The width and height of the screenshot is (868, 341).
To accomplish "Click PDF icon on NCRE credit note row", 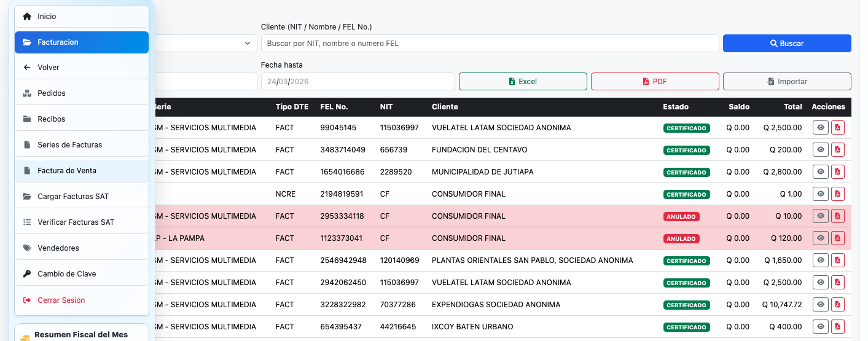I will [x=838, y=194].
